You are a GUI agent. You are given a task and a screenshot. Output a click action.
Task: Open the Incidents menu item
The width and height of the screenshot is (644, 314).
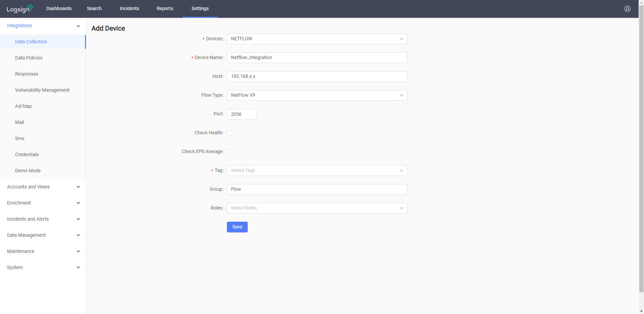[x=129, y=8]
